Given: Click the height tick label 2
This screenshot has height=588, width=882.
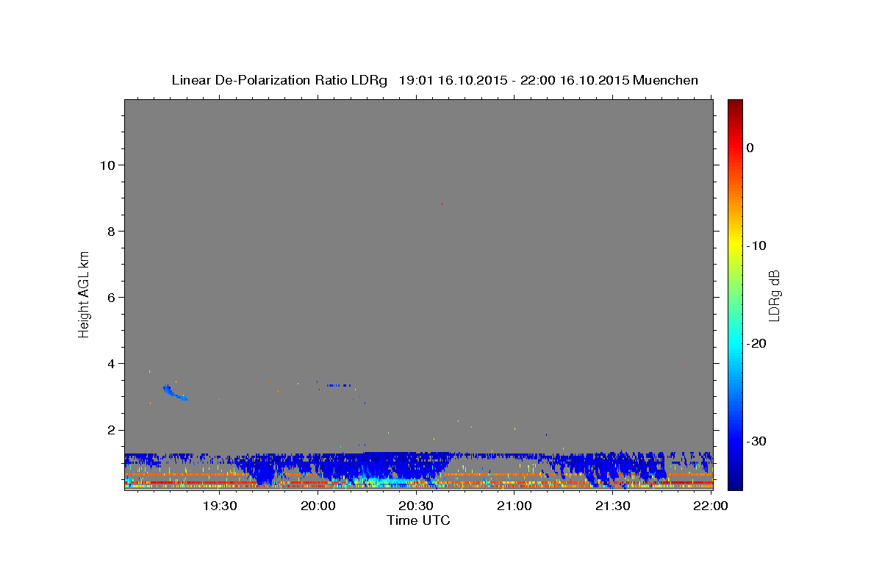Looking at the screenshot, I should coord(110,430).
